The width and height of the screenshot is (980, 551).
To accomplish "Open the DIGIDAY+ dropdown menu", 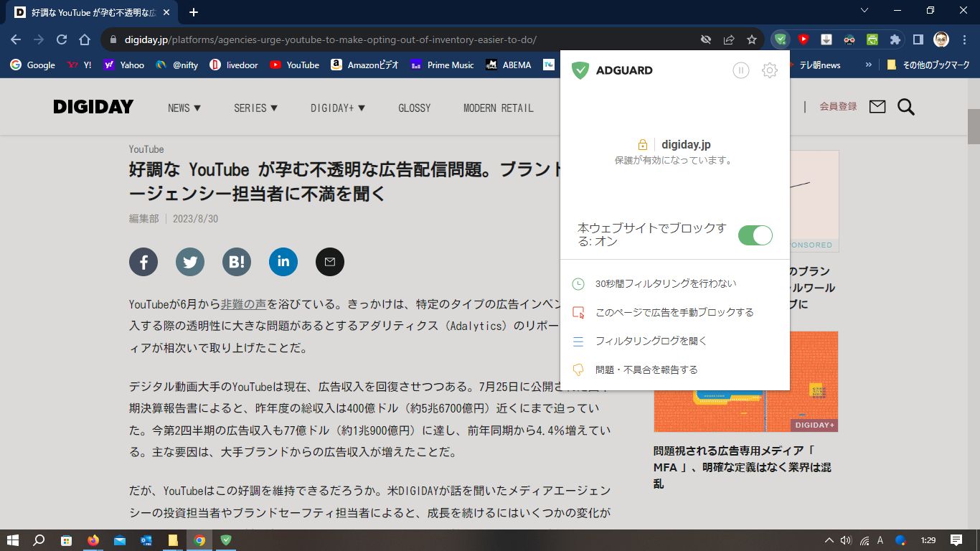I will [x=338, y=108].
